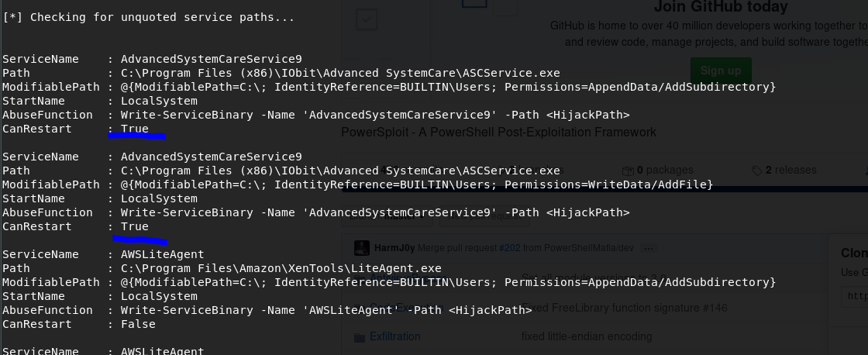Screen dimensions: 868x355
Task: Click the 'Join GitHub today' heading
Action: 721,7
